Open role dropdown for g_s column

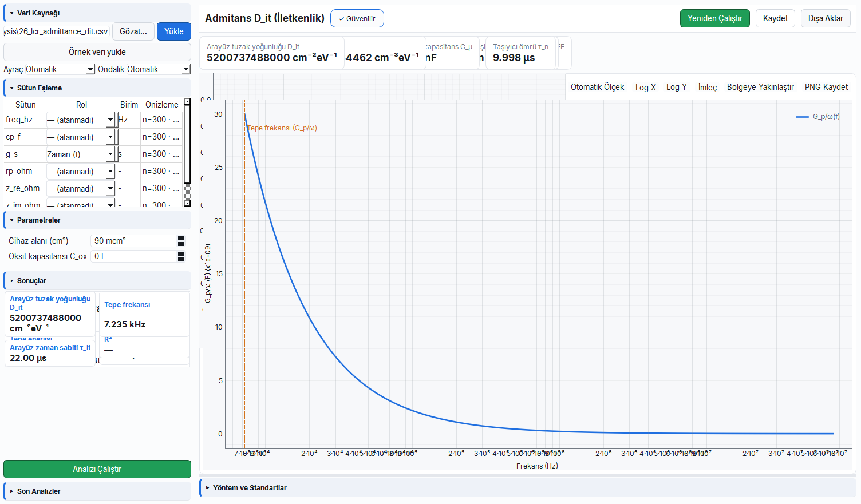tap(80, 154)
